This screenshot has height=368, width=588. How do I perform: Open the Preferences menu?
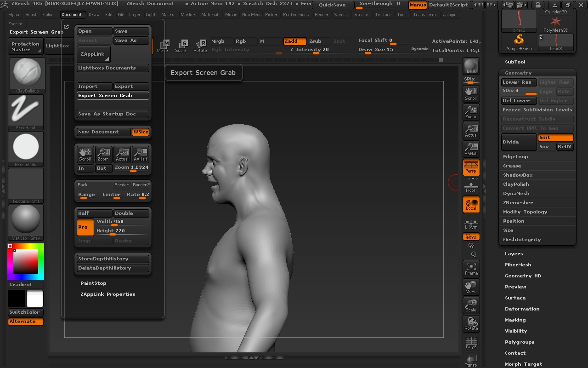coord(296,14)
